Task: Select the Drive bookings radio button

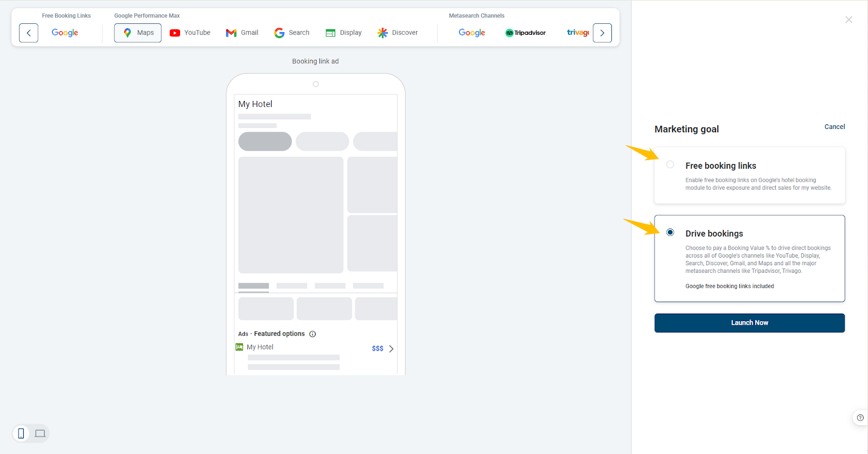Action: click(x=671, y=232)
